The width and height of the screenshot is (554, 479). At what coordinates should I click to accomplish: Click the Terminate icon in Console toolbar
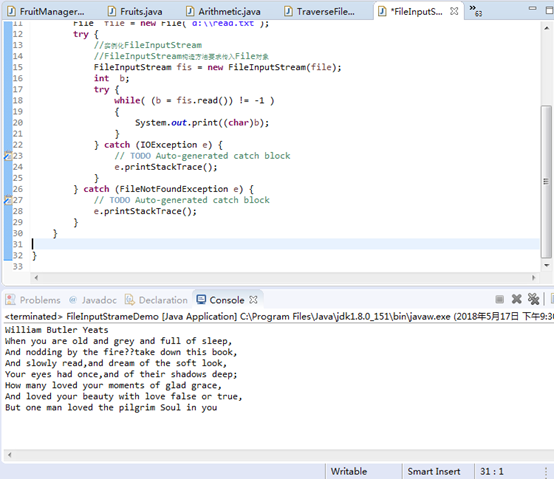[x=499, y=300]
